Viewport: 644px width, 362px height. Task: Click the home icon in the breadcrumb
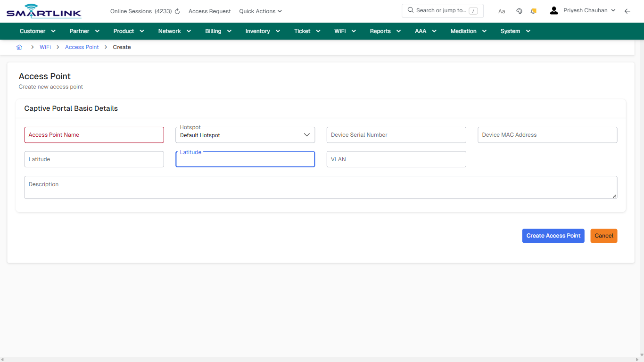[x=19, y=47]
